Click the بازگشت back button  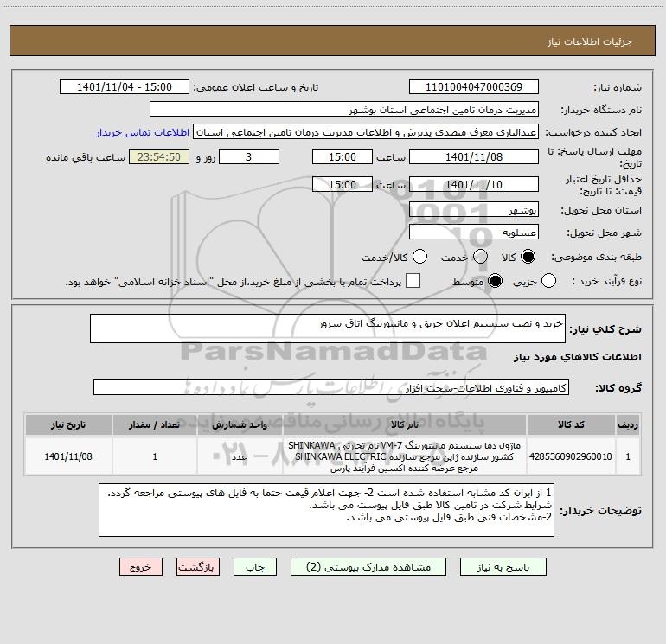pos(198,567)
